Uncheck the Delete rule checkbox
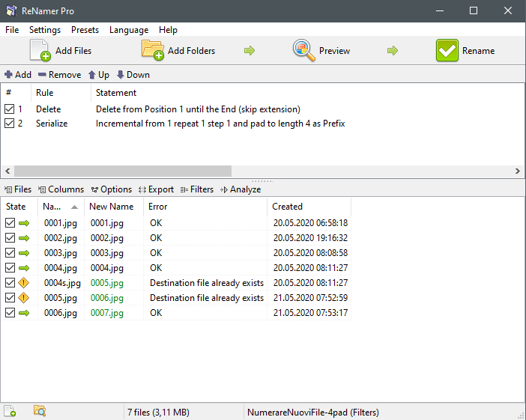Image resolution: width=526 pixels, height=420 pixels. click(10, 109)
